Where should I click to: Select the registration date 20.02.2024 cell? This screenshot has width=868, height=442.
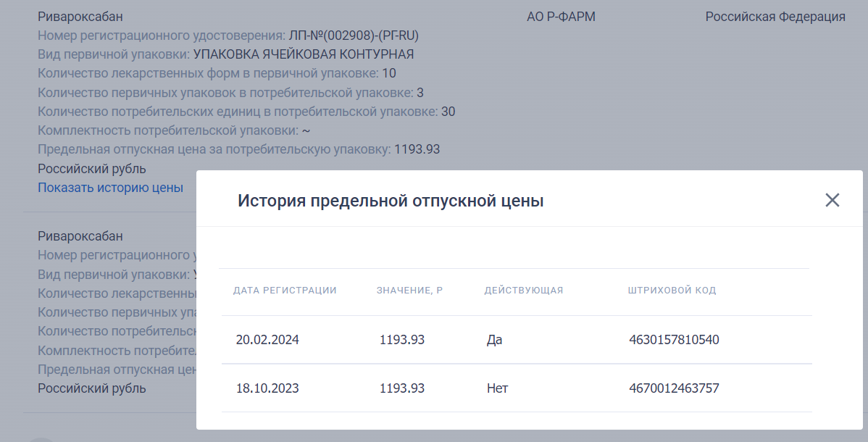pyautogui.click(x=267, y=340)
